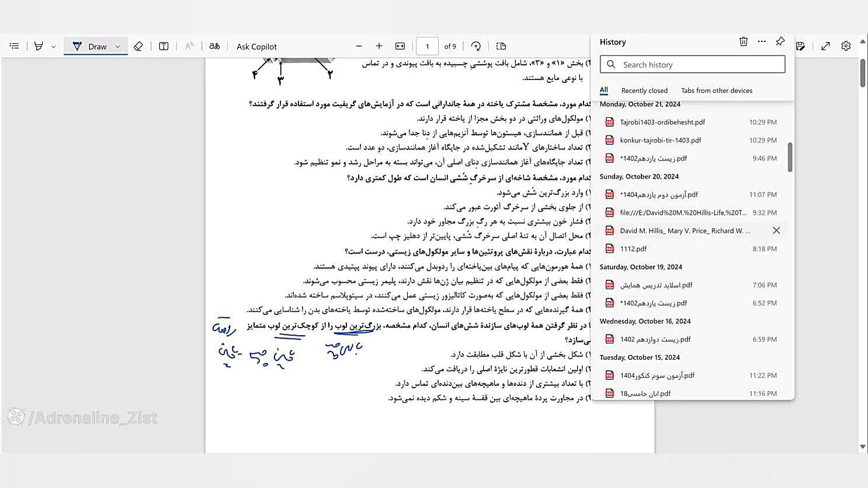Open the 6:52 PM زیست یازدهم pdf entry
868x488 pixels.
click(x=692, y=303)
